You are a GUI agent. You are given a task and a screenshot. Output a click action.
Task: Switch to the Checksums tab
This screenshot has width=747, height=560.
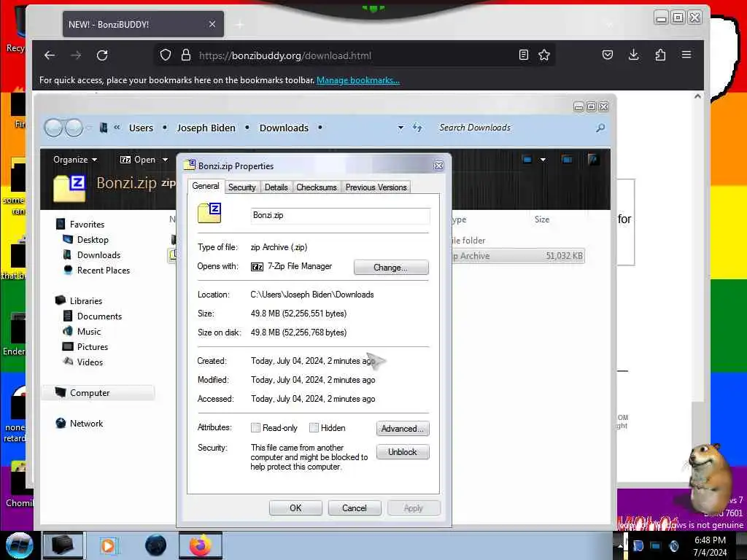pos(317,187)
